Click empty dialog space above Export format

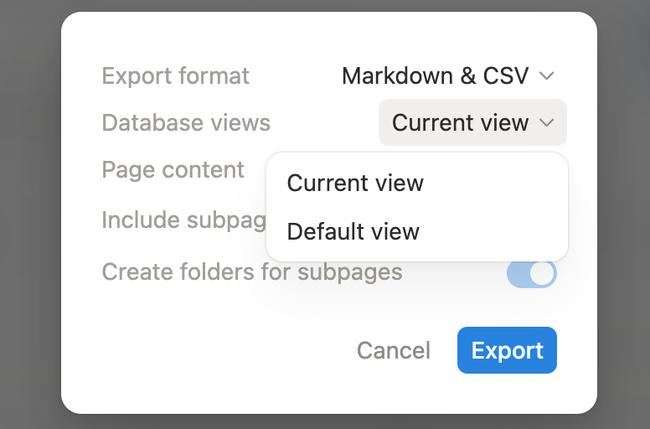(327, 37)
